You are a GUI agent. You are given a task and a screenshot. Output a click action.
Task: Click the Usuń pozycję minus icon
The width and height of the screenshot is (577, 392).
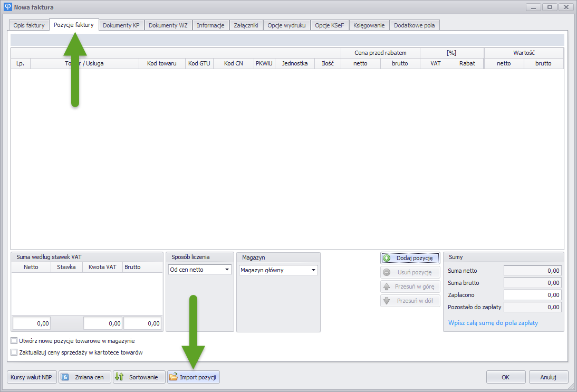pyautogui.click(x=387, y=272)
